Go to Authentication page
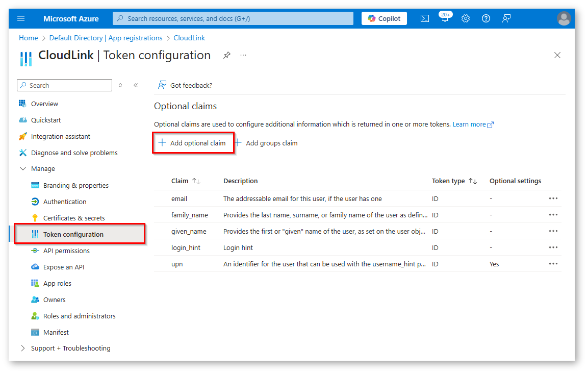 [x=64, y=202]
